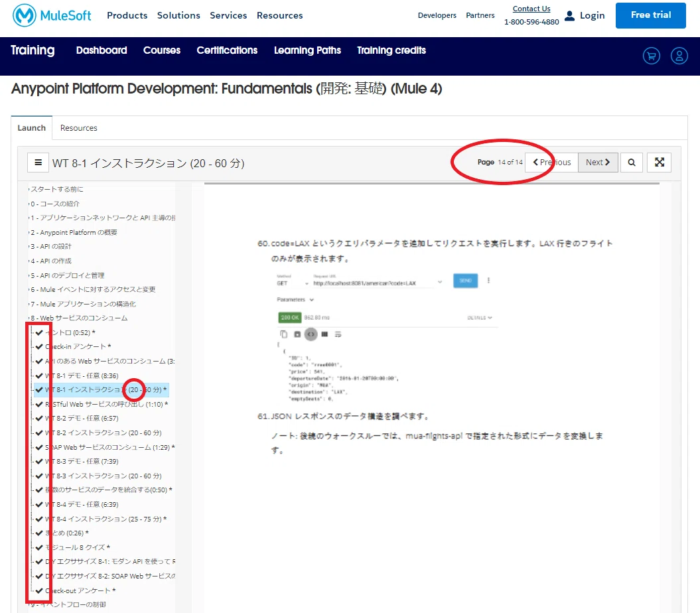Open RESTful Web サービスの呼び出し (1:10)
This screenshot has width=700, height=613.
[106, 404]
